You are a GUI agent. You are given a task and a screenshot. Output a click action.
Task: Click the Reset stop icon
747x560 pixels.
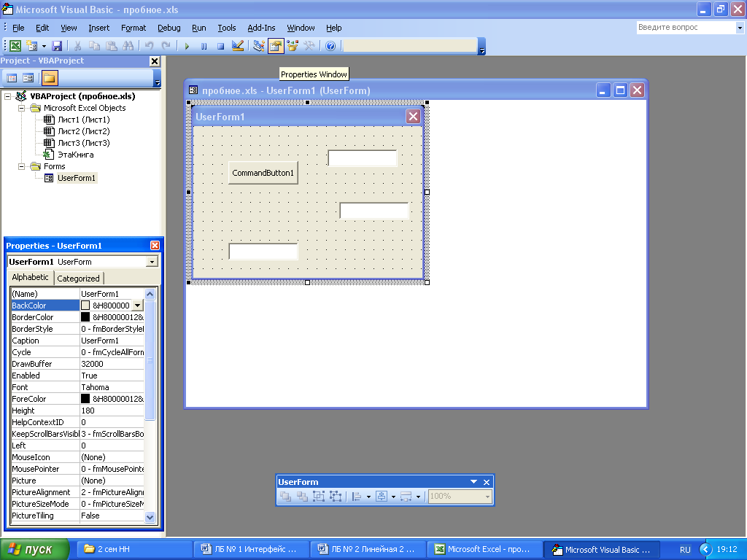pos(220,46)
